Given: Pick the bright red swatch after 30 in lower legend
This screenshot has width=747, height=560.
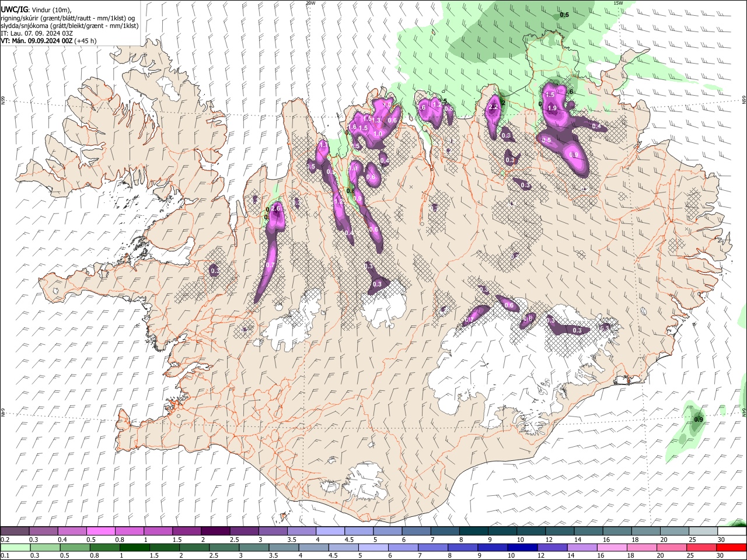Looking at the screenshot, I should [x=731, y=548].
